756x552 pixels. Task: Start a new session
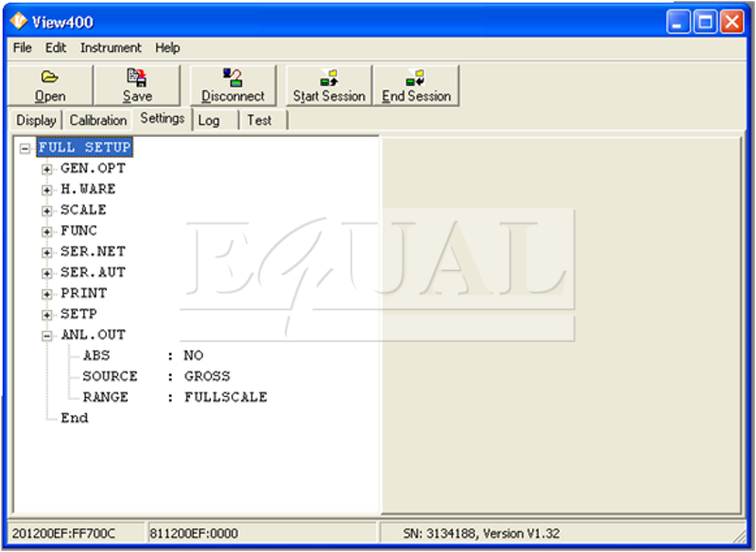pyautogui.click(x=328, y=85)
